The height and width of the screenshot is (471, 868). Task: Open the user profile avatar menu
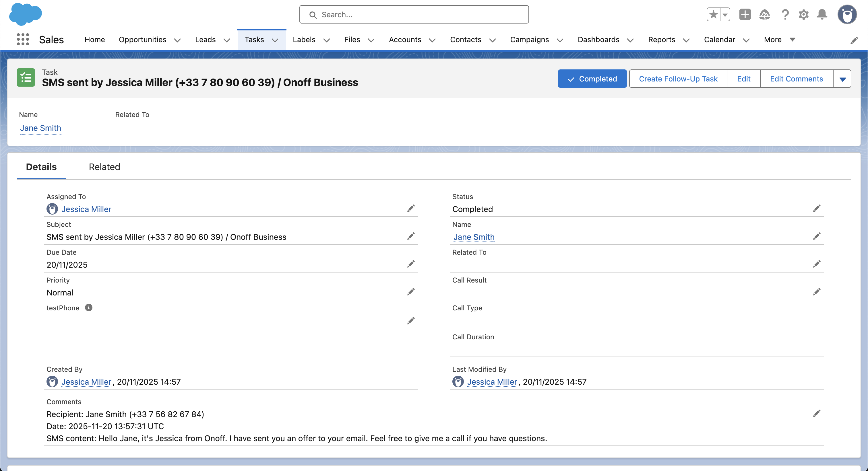pyautogui.click(x=847, y=14)
